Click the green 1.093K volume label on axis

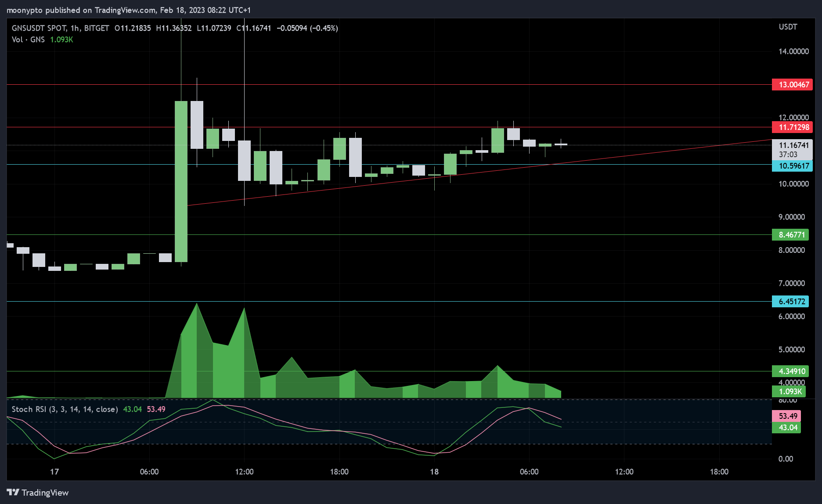tap(789, 392)
